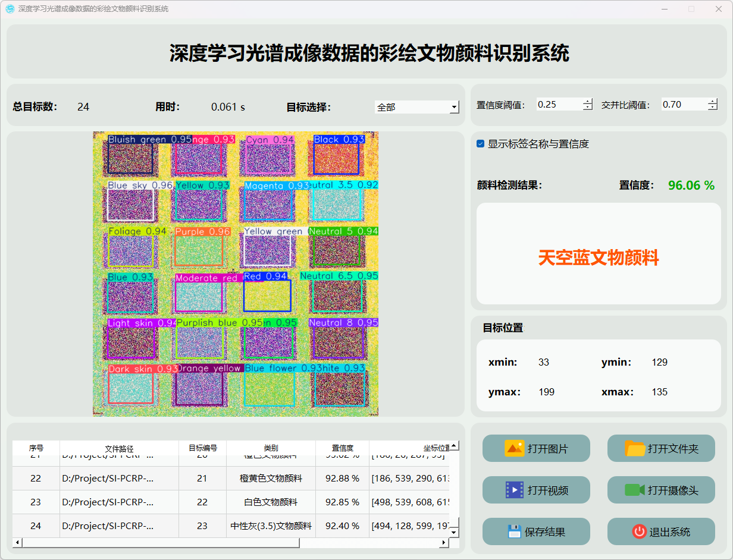Open the 目标选择 dropdown showing 全部
This screenshot has width=733, height=560.
pyautogui.click(x=417, y=107)
